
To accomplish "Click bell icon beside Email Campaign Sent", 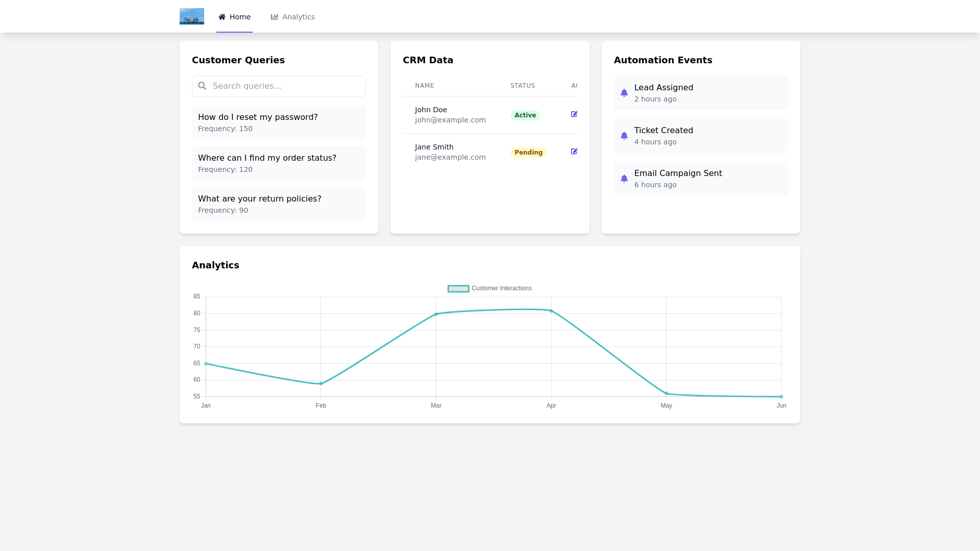I will [624, 179].
